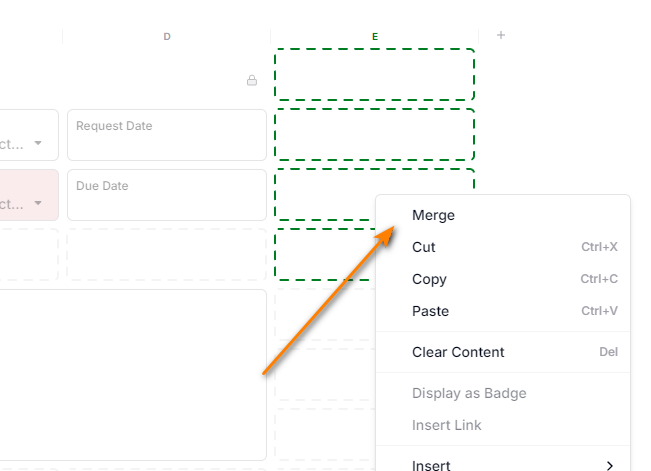The image size is (651, 471).
Task: Pick Copy from the context menu
Action: pos(429,279)
